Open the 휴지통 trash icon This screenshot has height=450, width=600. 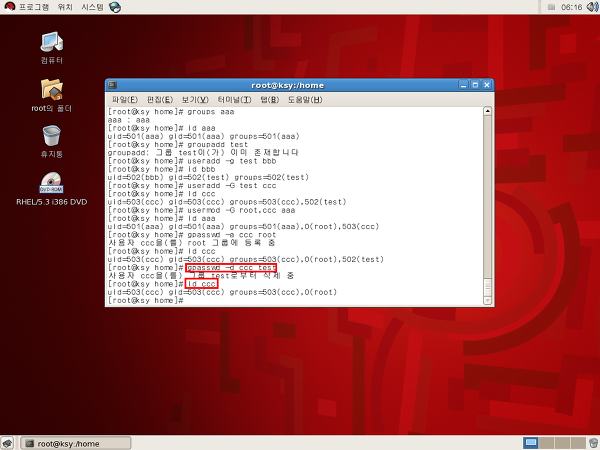52,141
